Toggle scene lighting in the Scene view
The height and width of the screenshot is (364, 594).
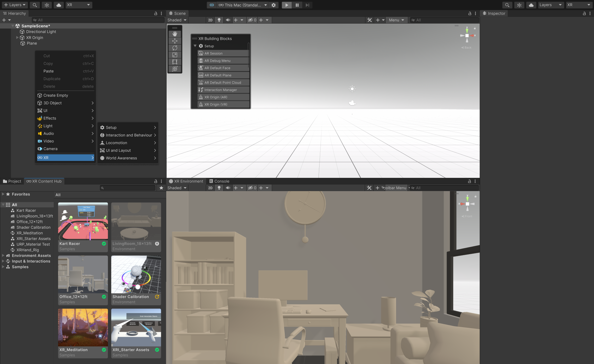219,20
